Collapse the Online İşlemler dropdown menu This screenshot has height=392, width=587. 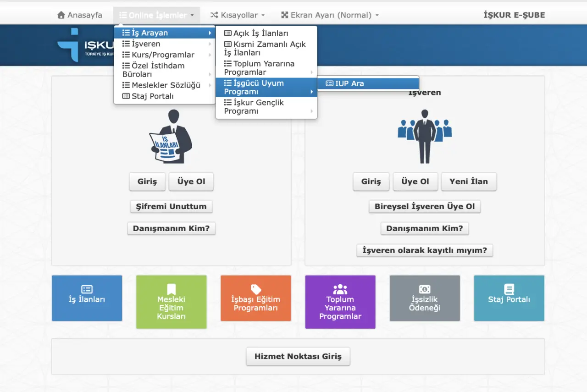156,15
